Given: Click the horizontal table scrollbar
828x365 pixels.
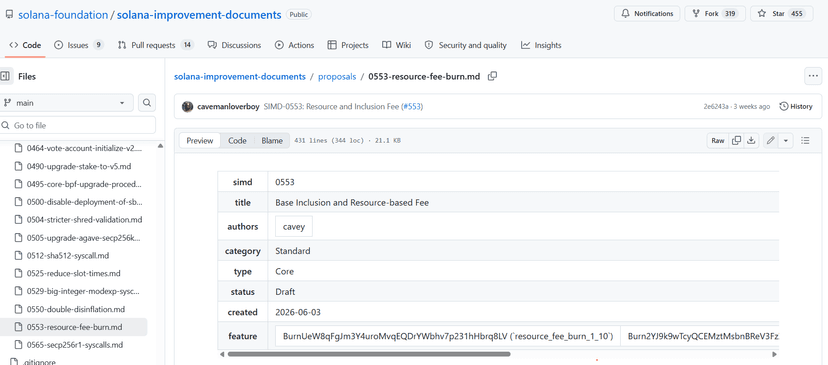Looking at the screenshot, I should pos(369,354).
